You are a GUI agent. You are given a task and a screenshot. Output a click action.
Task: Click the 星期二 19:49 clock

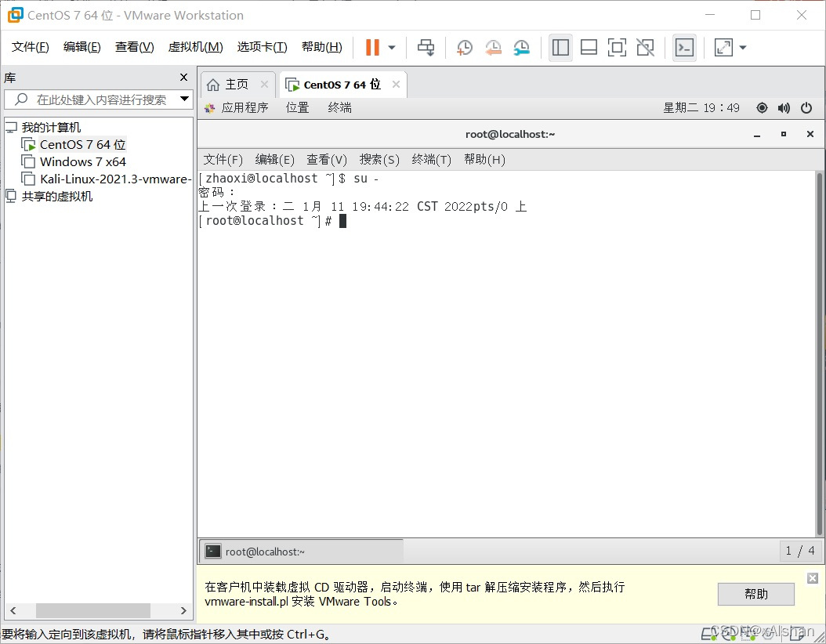coord(701,108)
